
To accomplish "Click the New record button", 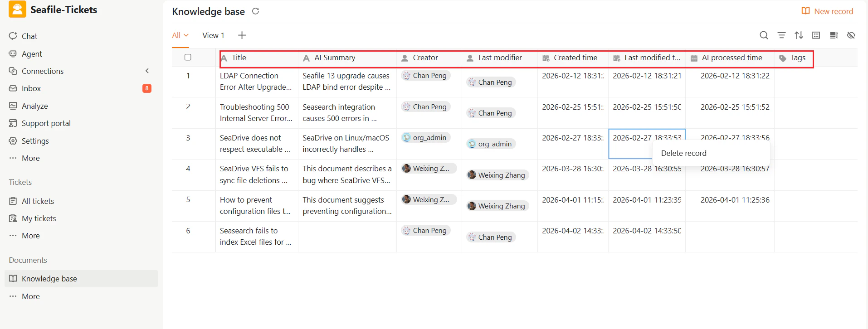I will [x=827, y=11].
